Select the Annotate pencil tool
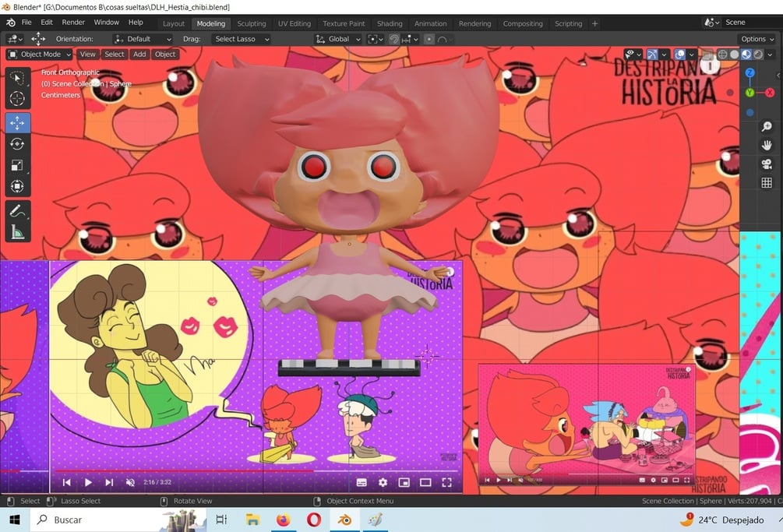783x532 pixels. click(17, 211)
